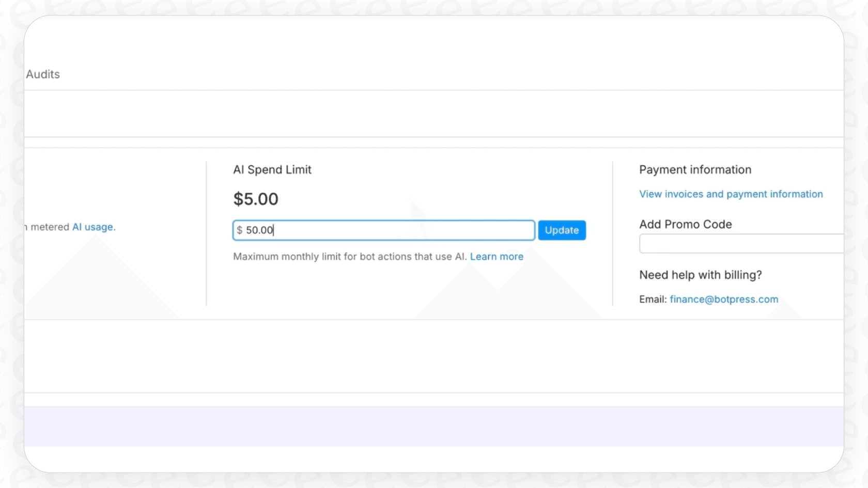Click the blue Update button beside the input

point(562,230)
